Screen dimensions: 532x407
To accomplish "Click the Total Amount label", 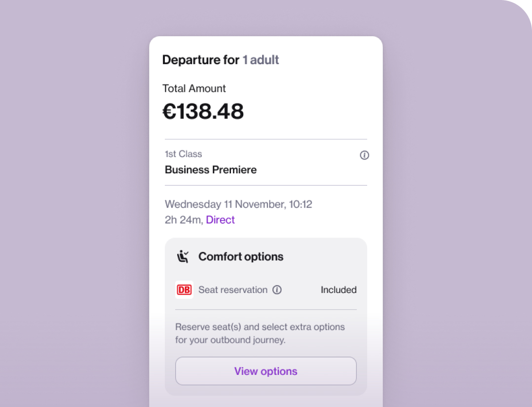I will pyautogui.click(x=194, y=88).
